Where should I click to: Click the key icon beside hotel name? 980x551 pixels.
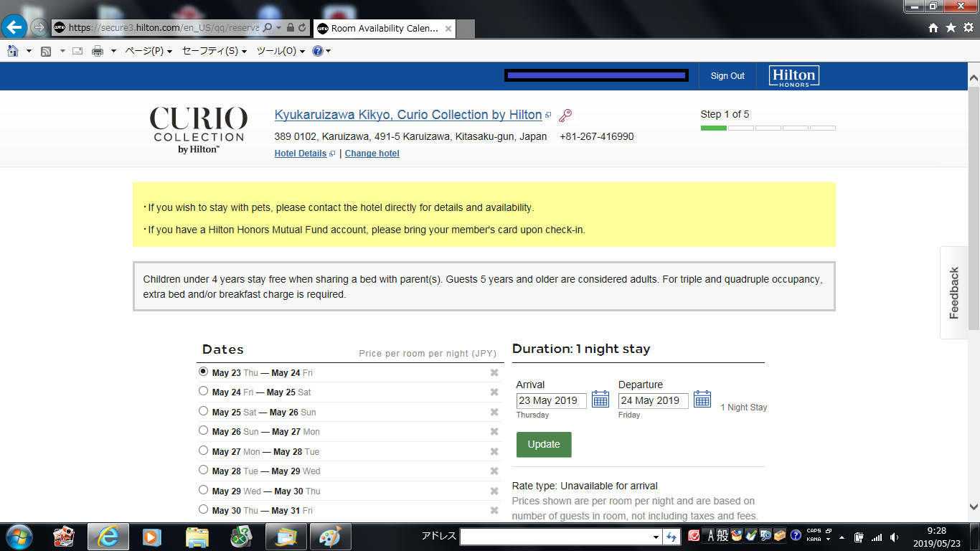coord(565,116)
